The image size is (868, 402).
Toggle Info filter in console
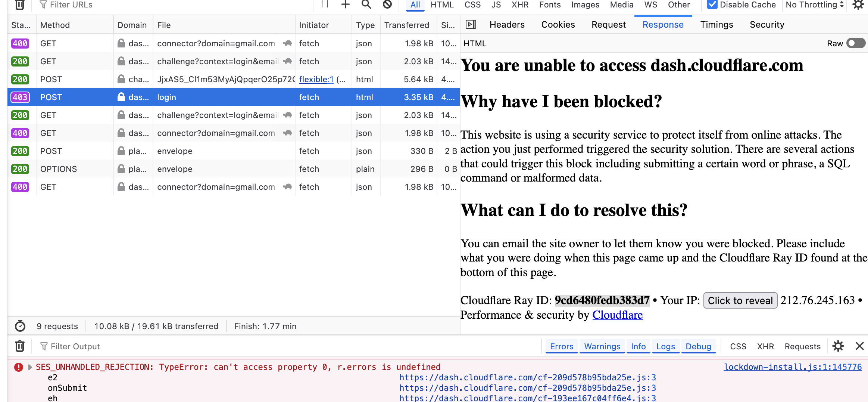pyautogui.click(x=638, y=346)
